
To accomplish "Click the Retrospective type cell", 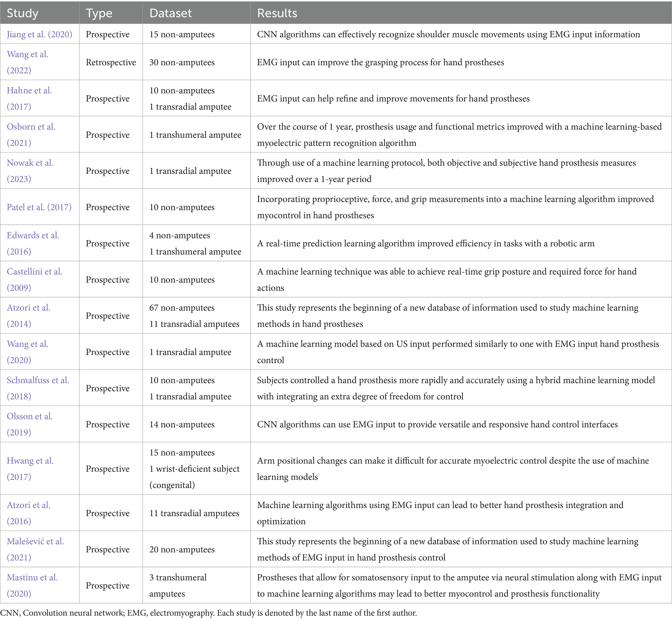I will (x=111, y=62).
